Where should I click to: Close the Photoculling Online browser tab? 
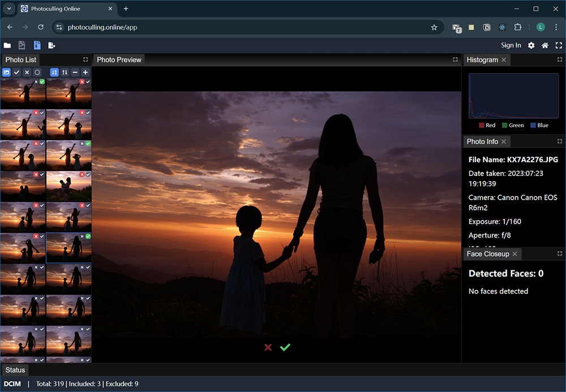pyautogui.click(x=110, y=8)
